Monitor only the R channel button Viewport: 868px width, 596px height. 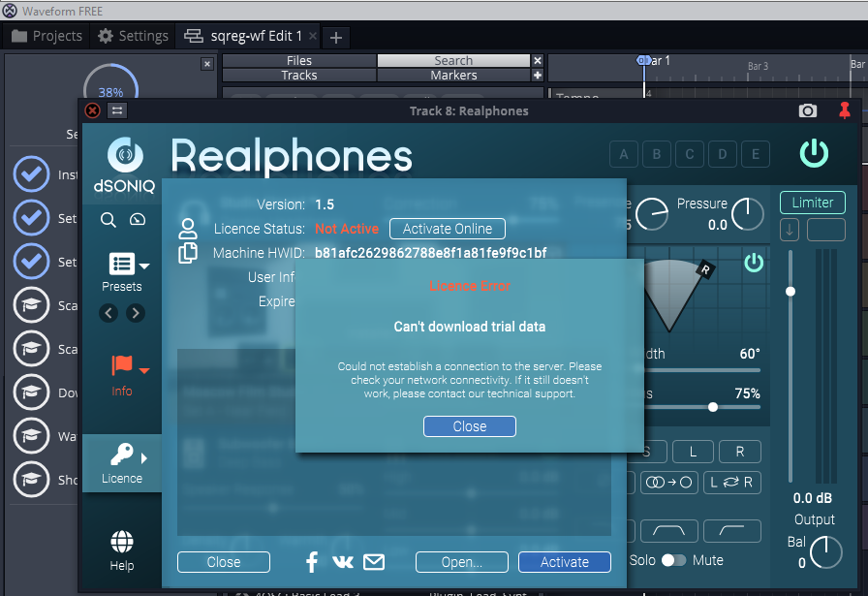coord(739,452)
